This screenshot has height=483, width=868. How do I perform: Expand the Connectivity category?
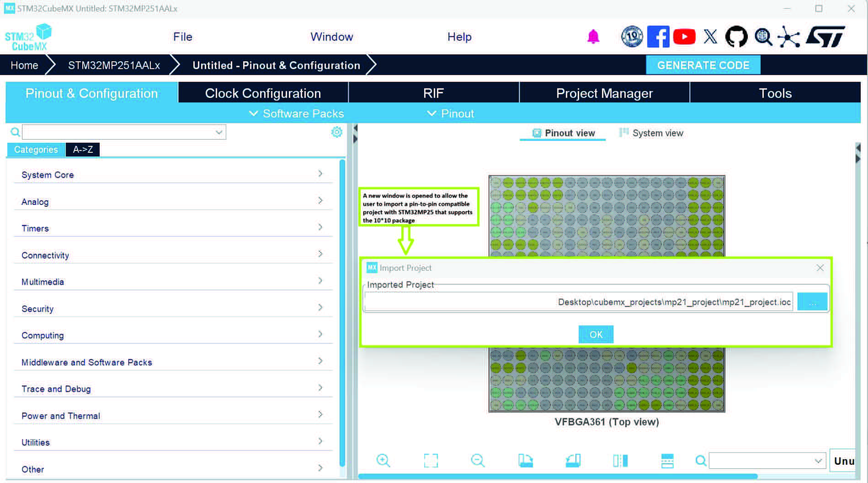[x=173, y=255]
